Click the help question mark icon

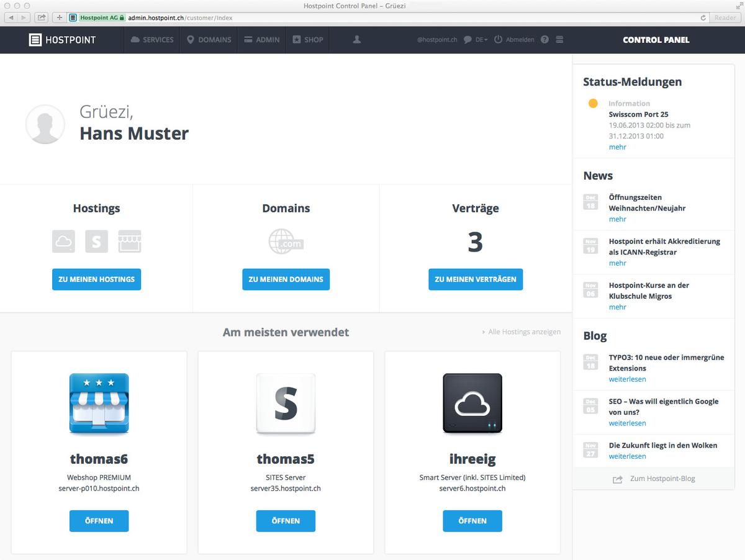click(544, 40)
